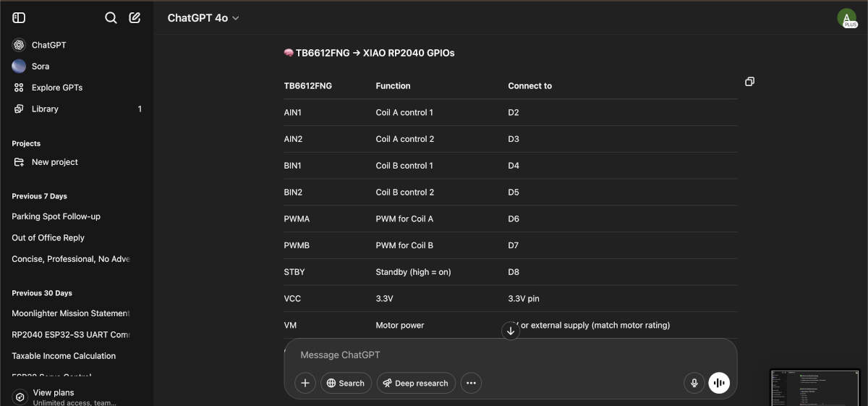Click the 'Standby (high = on)' cell
The height and width of the screenshot is (406, 868).
(413, 272)
